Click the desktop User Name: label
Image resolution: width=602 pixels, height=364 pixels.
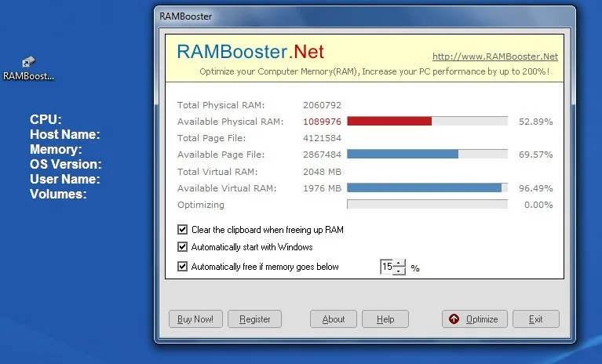coord(65,179)
